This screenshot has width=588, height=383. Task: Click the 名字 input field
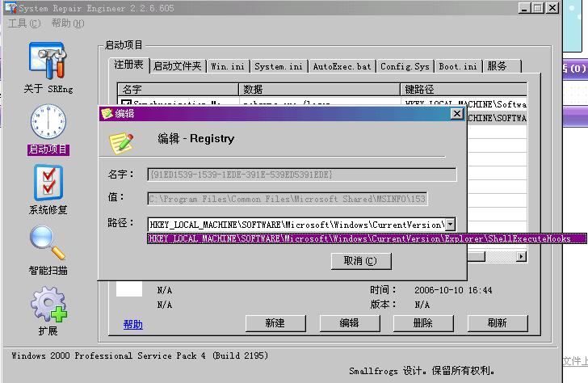(302, 175)
